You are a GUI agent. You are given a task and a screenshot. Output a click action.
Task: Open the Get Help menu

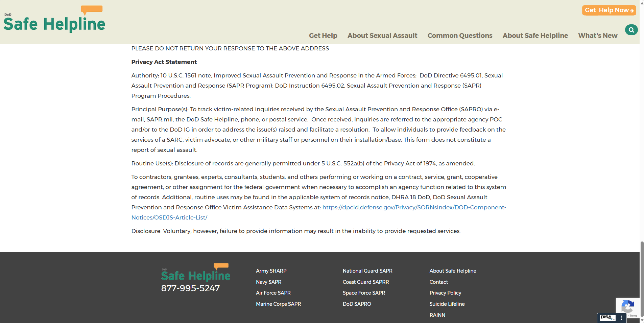click(323, 36)
